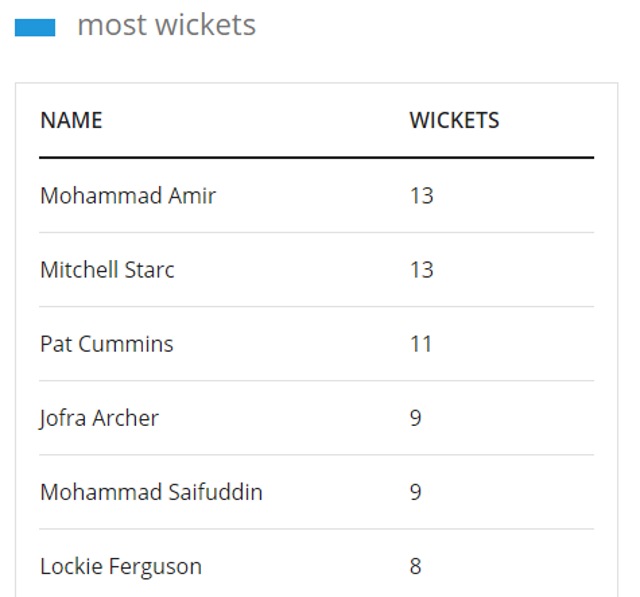The width and height of the screenshot is (640, 597).
Task: Click the blue bar beside most wickets
Action: point(35,28)
